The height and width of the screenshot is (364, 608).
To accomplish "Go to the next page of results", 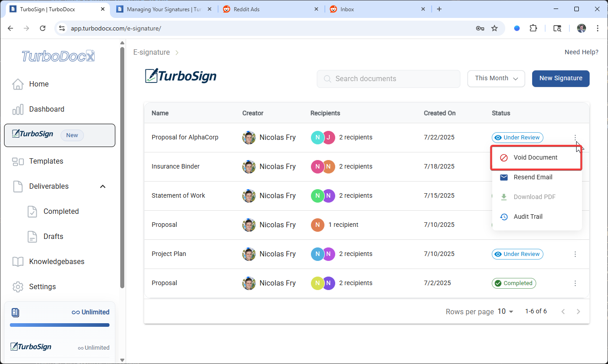I will [x=578, y=312].
